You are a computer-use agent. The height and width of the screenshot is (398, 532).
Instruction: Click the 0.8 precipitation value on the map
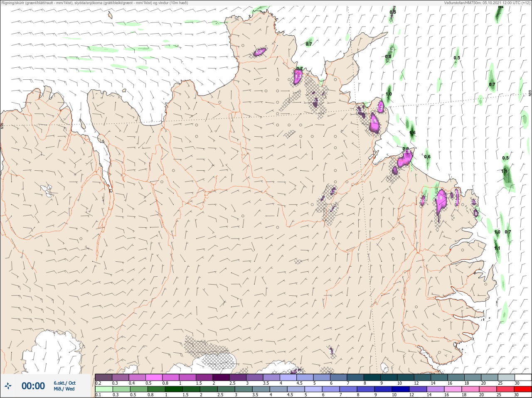coord(388,57)
